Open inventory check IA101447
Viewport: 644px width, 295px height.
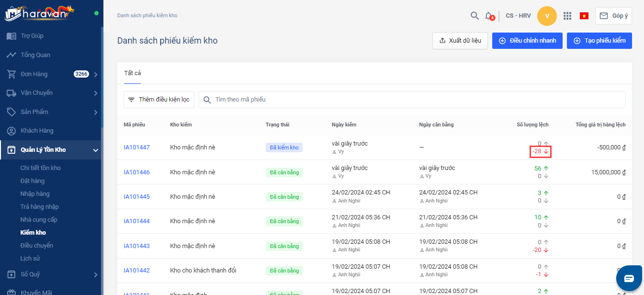coord(136,147)
